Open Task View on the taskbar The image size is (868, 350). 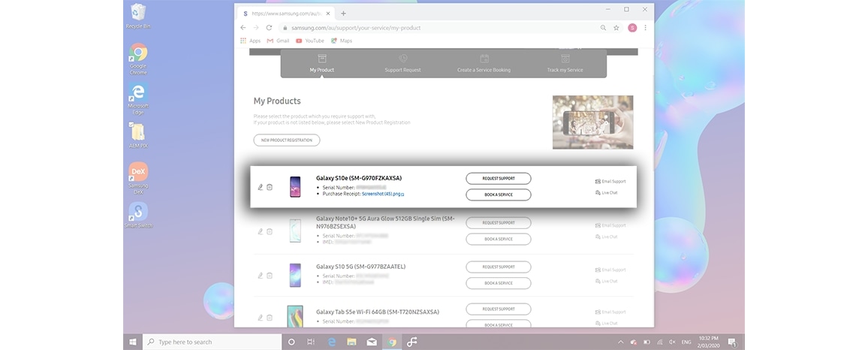[x=311, y=342]
